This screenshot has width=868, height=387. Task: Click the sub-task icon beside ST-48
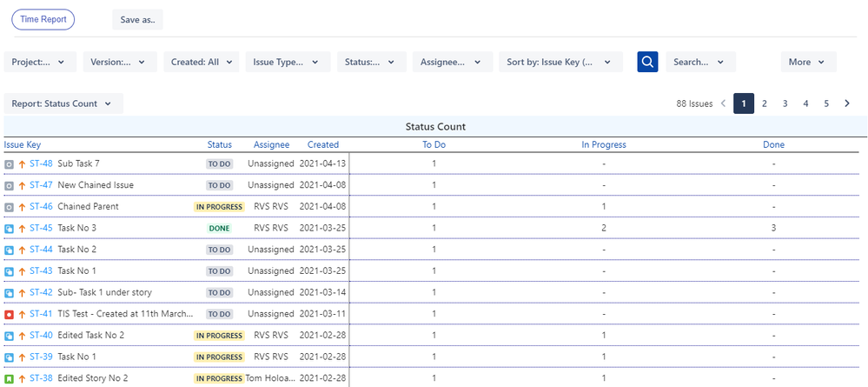[9, 163]
